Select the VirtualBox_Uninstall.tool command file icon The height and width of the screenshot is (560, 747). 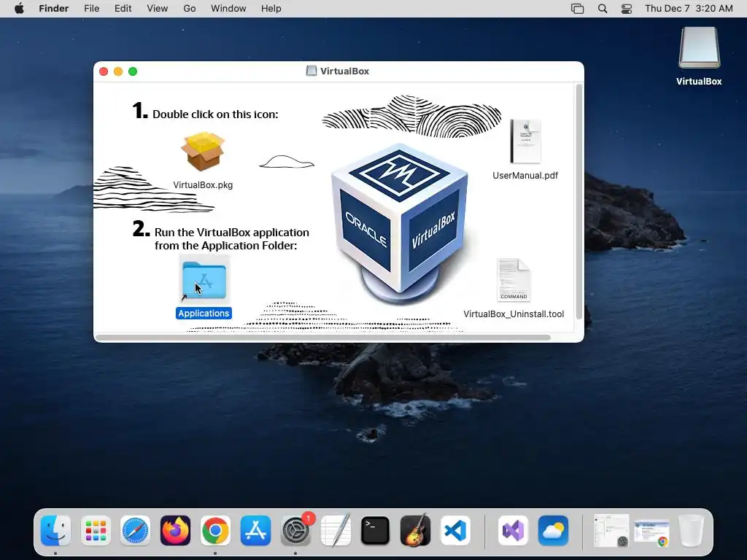click(513, 280)
